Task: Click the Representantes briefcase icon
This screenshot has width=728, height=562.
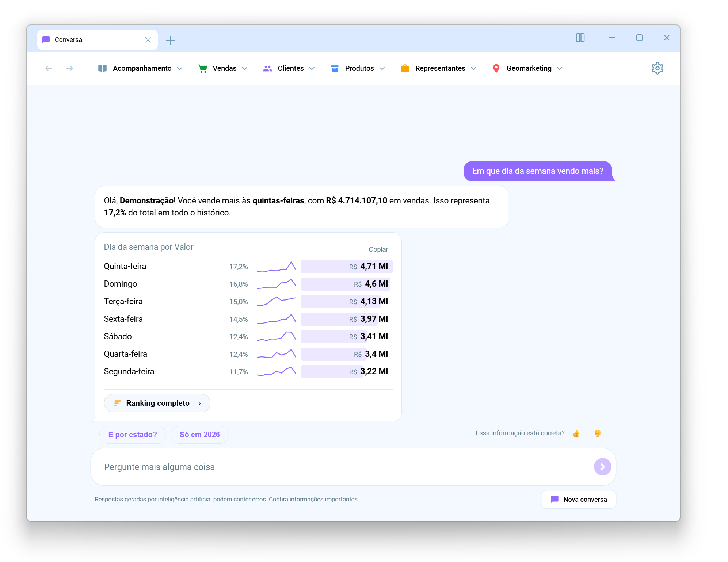Action: (x=405, y=68)
